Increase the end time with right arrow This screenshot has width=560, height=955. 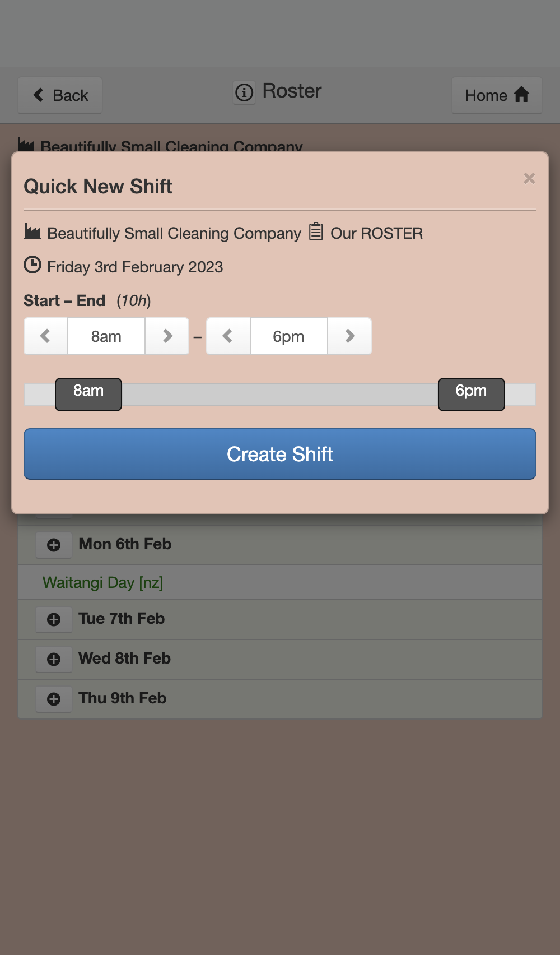click(x=349, y=336)
